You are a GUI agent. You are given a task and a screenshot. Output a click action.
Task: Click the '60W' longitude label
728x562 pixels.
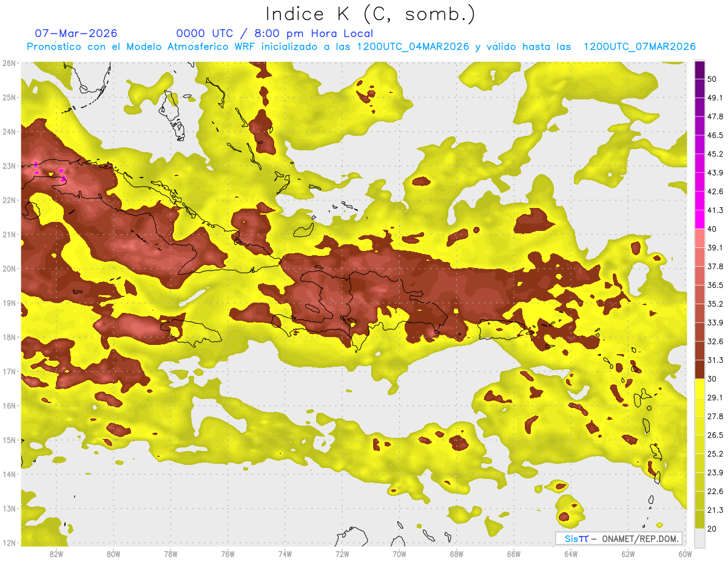click(685, 554)
